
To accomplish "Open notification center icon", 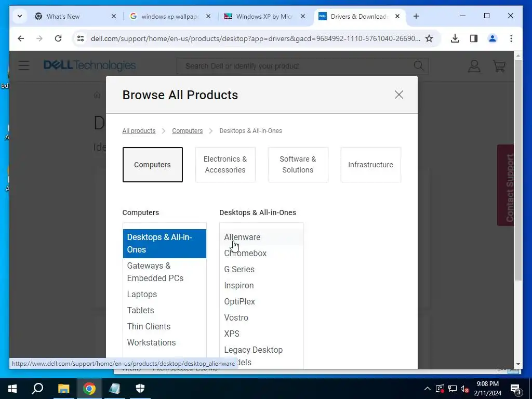I will [516, 389].
